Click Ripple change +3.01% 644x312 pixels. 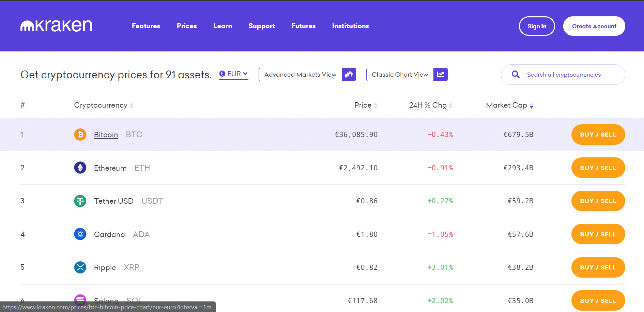(440, 267)
